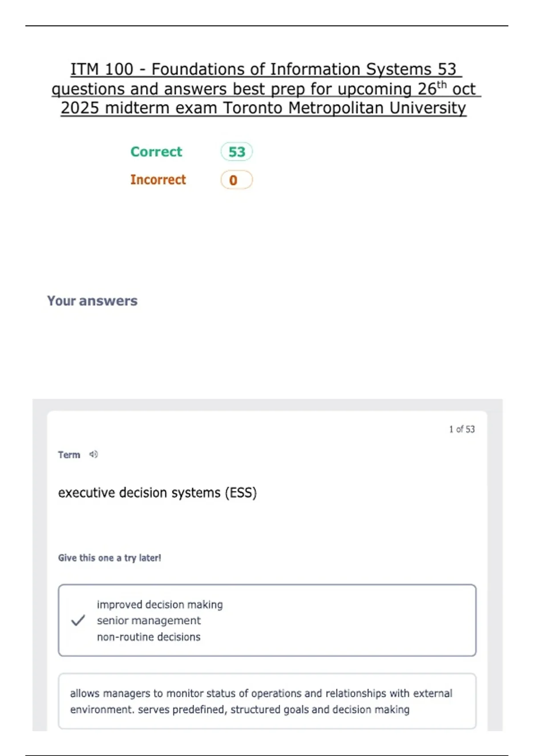Click the Give this one a try later! message
Image resolution: width=534 pixels, height=756 pixels.
coord(109,558)
